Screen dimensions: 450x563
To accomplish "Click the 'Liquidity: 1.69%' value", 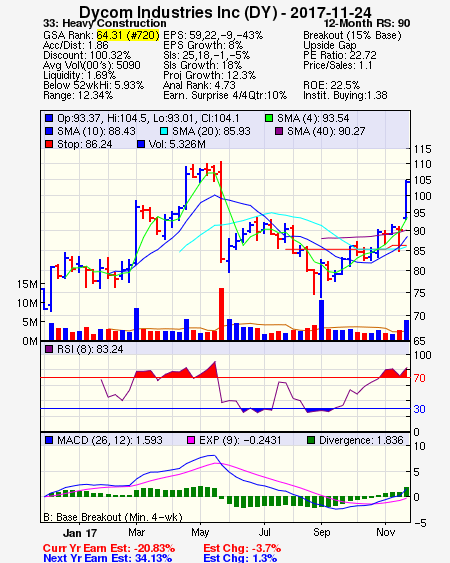I will (x=80, y=75).
